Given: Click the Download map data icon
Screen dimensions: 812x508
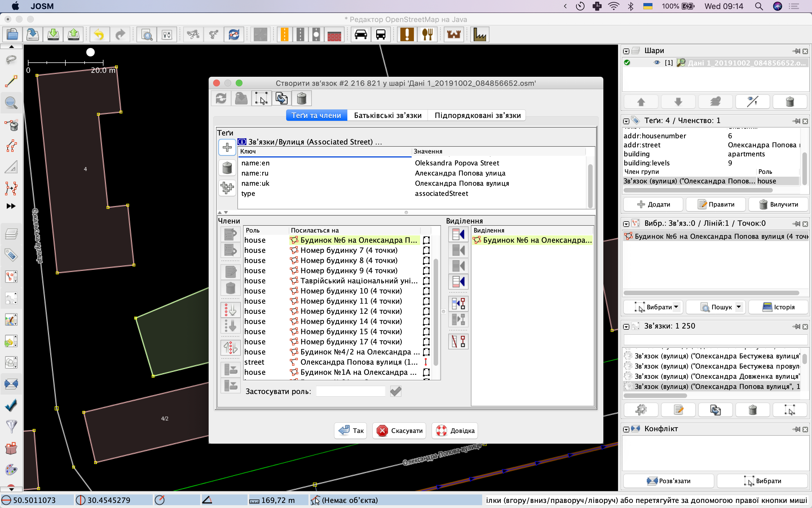Looking at the screenshot, I should (53, 34).
